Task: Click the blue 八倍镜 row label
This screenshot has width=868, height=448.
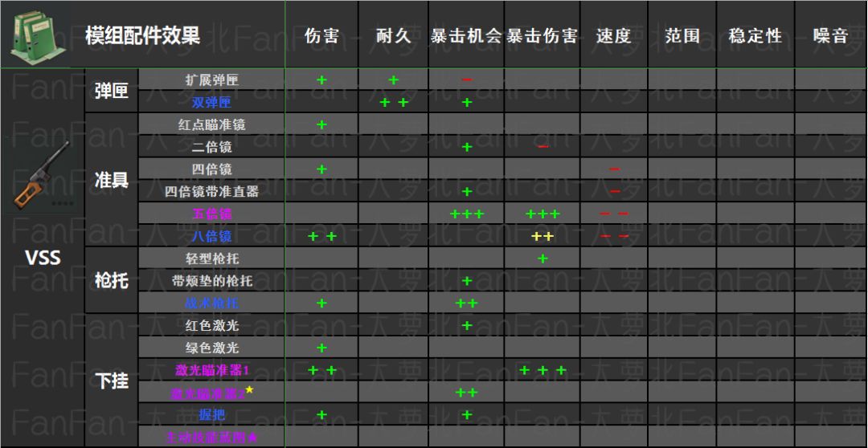Action: 212,236
